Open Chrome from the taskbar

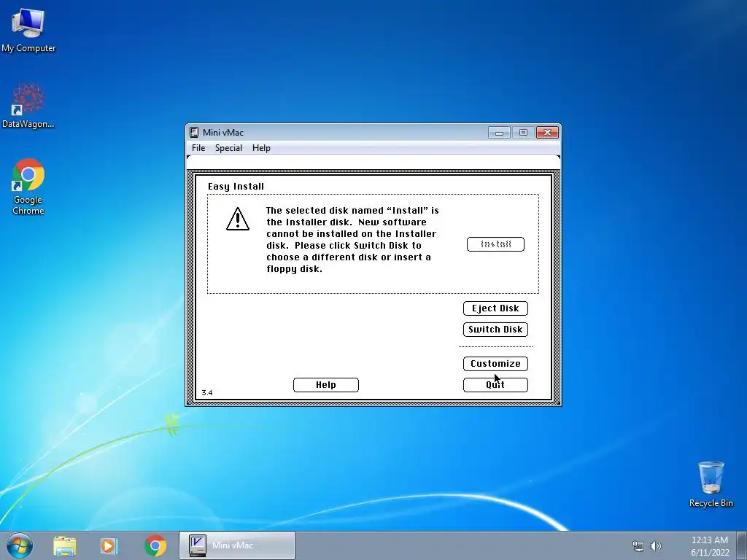pos(155,545)
